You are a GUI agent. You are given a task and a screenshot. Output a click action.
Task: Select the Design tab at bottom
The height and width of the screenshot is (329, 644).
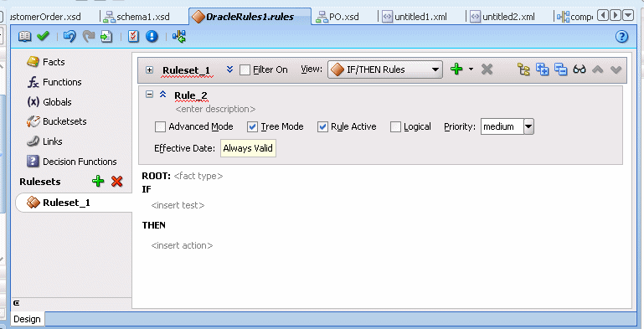tap(27, 319)
